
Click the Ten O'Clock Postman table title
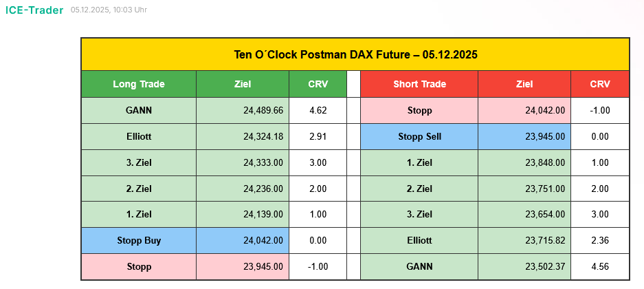click(355, 54)
